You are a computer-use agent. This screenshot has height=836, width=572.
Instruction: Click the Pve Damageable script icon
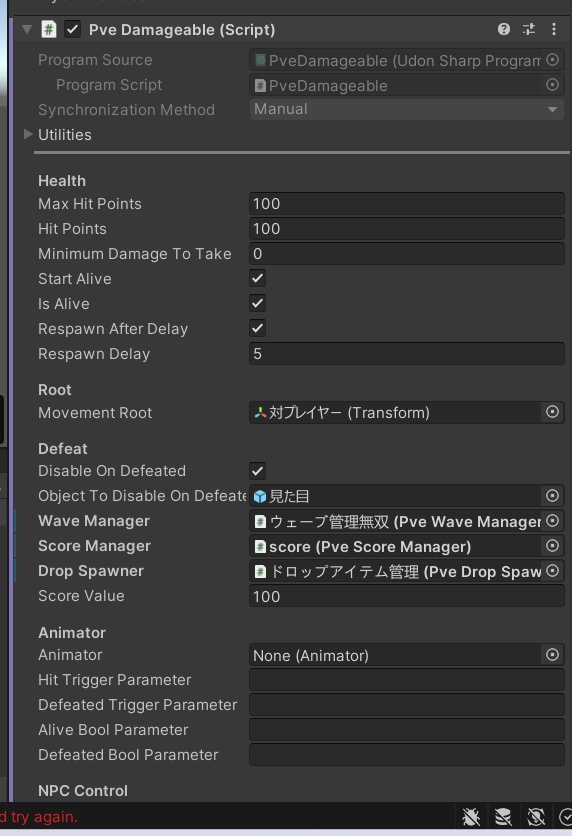point(49,29)
